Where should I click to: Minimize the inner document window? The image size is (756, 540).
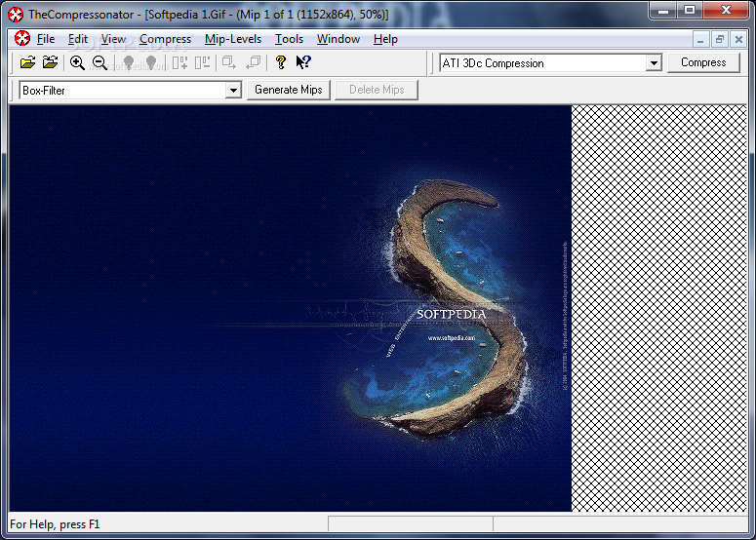[x=700, y=39]
